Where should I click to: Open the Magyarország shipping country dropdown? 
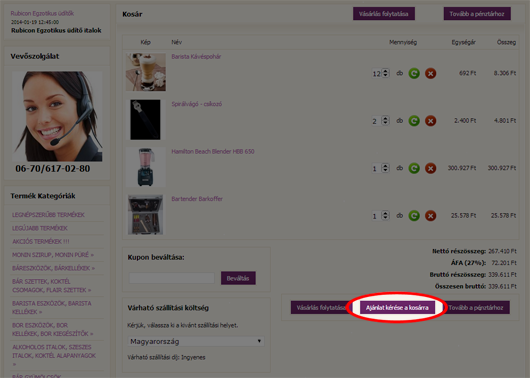tap(196, 341)
